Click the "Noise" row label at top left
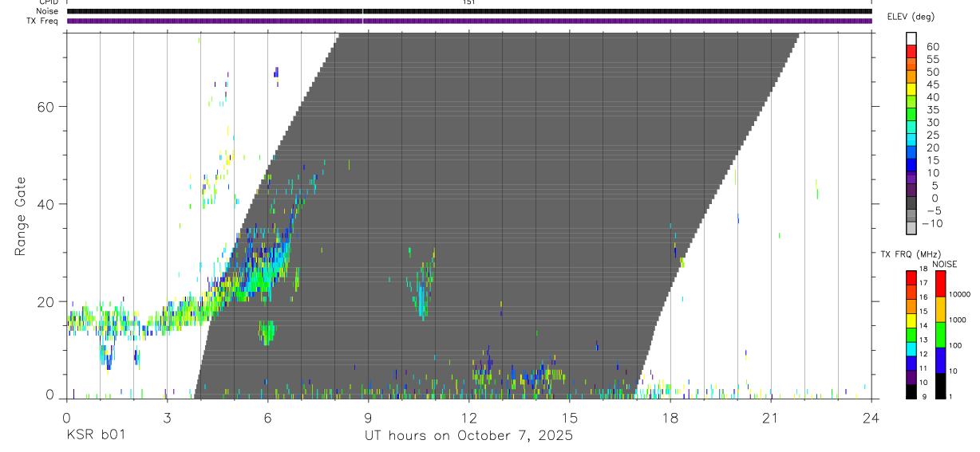 pos(48,11)
